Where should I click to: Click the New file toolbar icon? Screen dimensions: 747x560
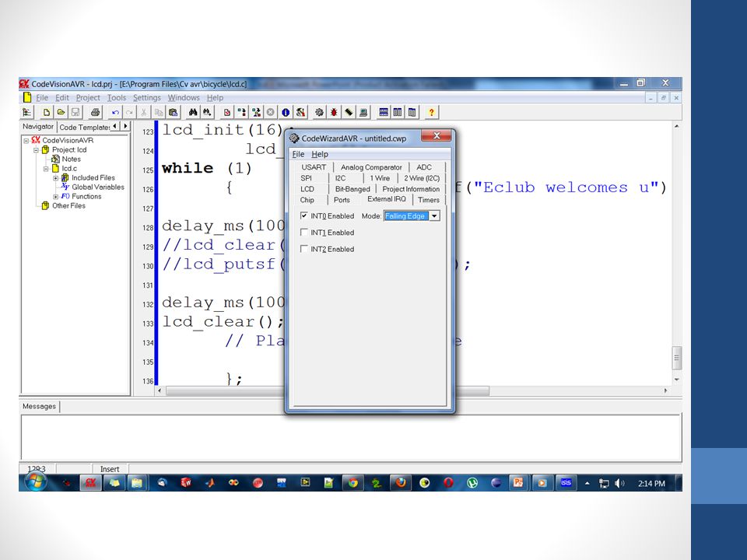point(46,112)
